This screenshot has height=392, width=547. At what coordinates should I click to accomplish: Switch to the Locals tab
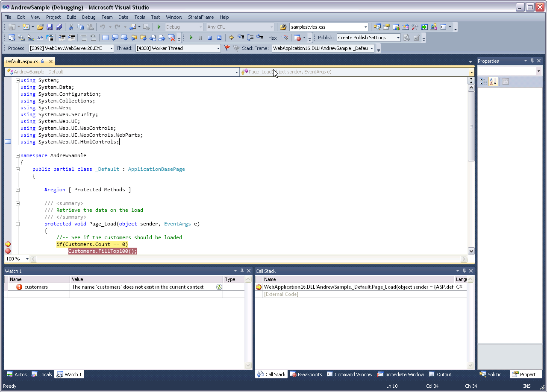(x=42, y=374)
